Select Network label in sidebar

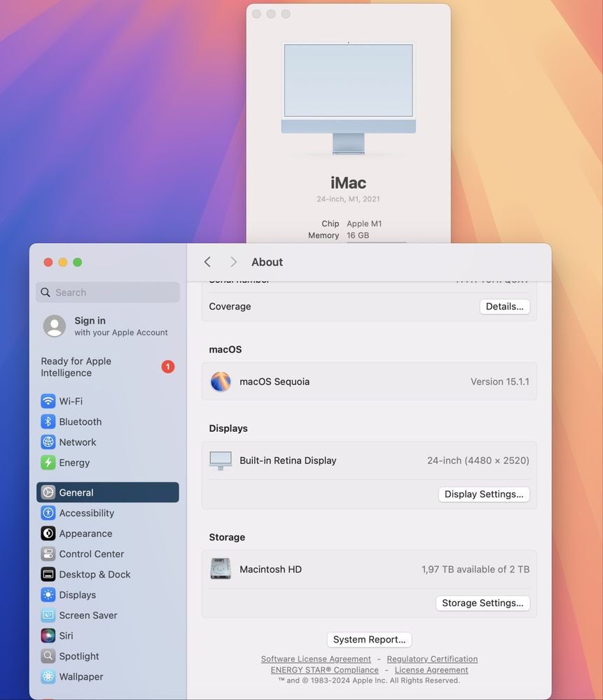(78, 442)
